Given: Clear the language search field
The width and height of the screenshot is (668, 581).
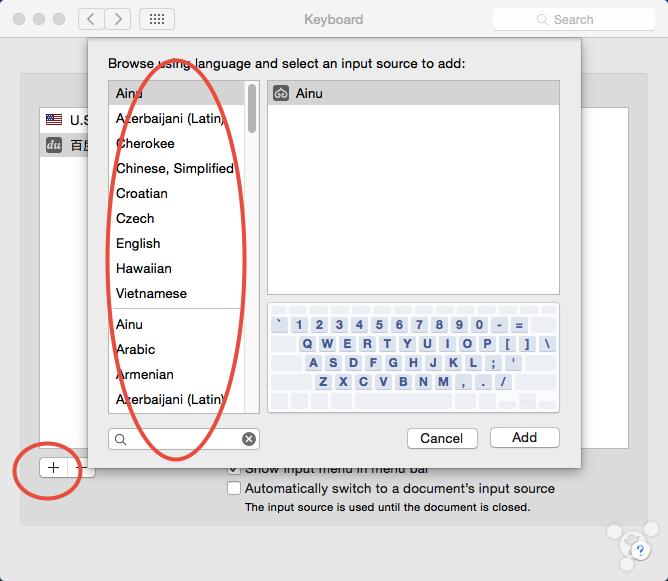Looking at the screenshot, I should [249, 439].
